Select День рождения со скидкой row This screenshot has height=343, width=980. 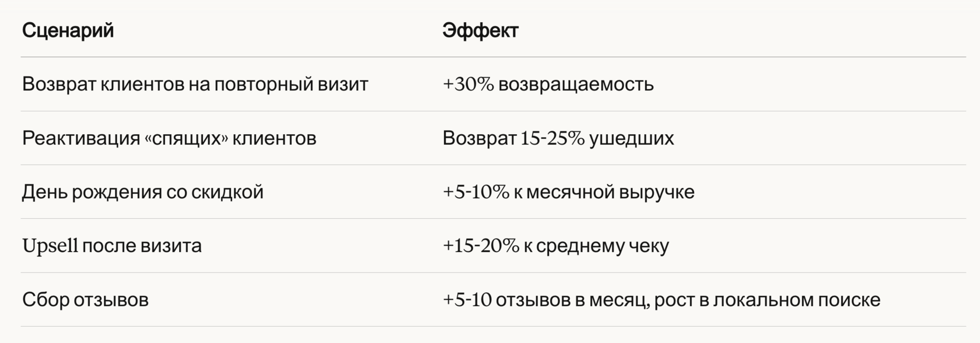click(x=494, y=192)
